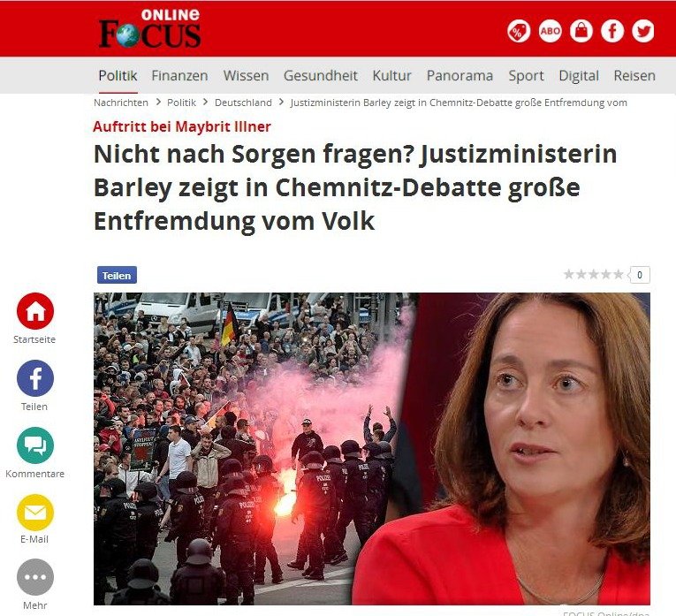Switch to the Gesundheit section
This screenshot has width=676, height=616.
320,75
